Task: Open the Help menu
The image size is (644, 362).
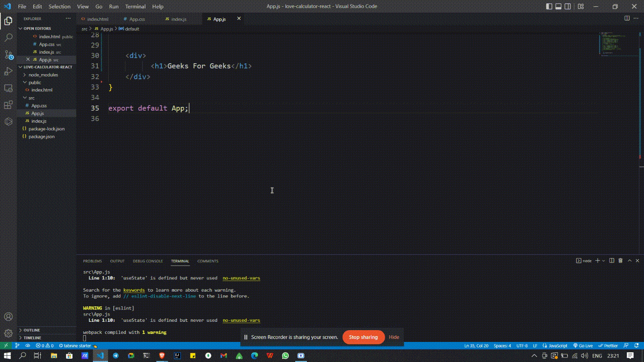Action: coord(158,6)
